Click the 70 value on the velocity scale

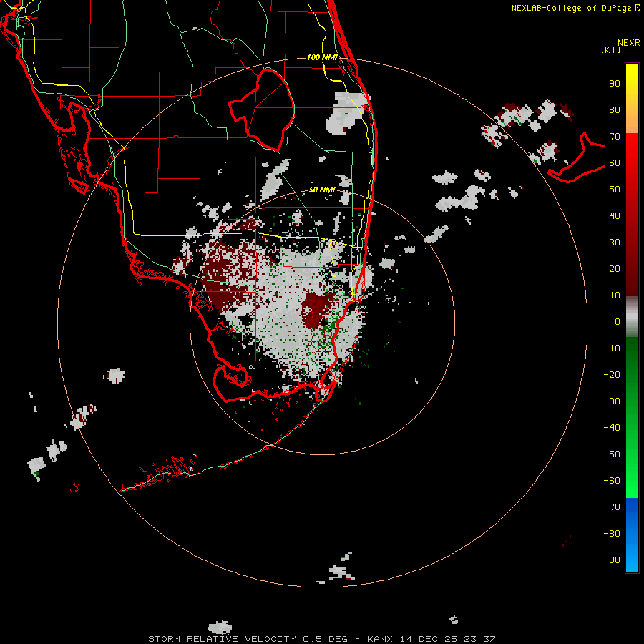(x=615, y=137)
